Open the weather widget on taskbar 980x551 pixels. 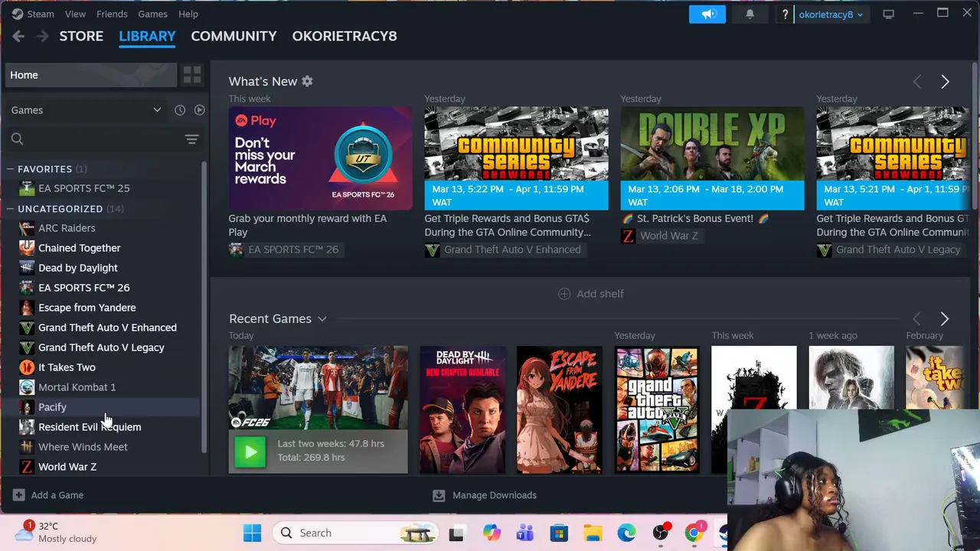click(57, 532)
